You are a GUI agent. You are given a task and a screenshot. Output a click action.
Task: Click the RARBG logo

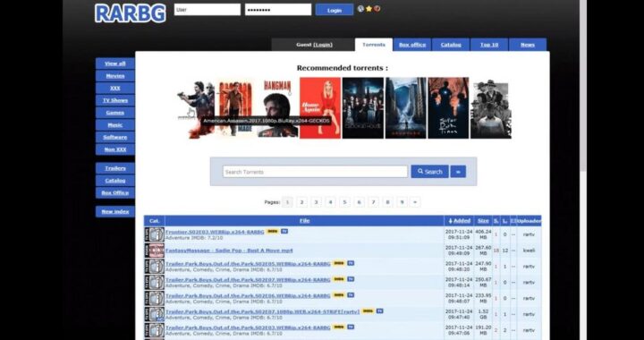click(131, 13)
